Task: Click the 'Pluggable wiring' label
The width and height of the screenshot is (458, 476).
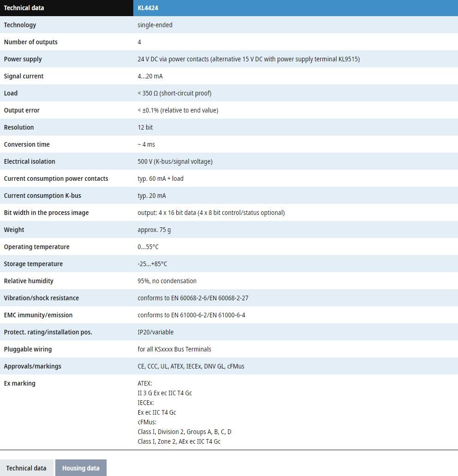Action: pyautogui.click(x=28, y=349)
